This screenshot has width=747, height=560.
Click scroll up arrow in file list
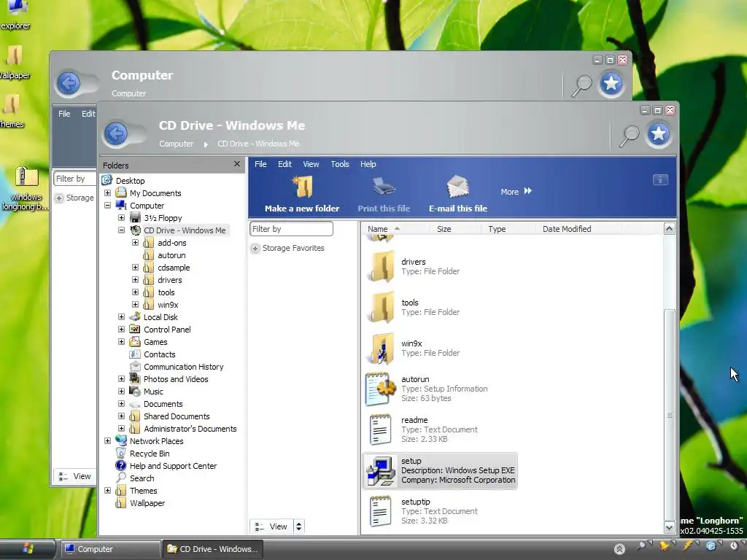[670, 228]
